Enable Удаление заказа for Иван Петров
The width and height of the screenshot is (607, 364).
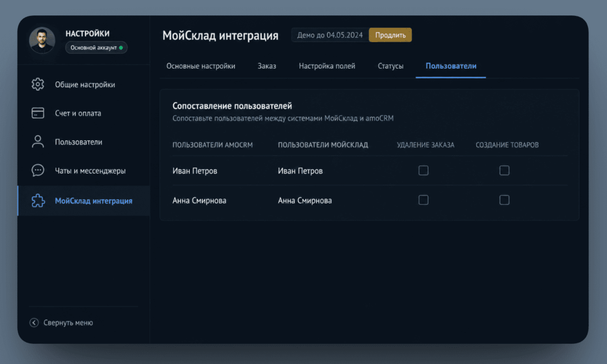click(x=423, y=170)
